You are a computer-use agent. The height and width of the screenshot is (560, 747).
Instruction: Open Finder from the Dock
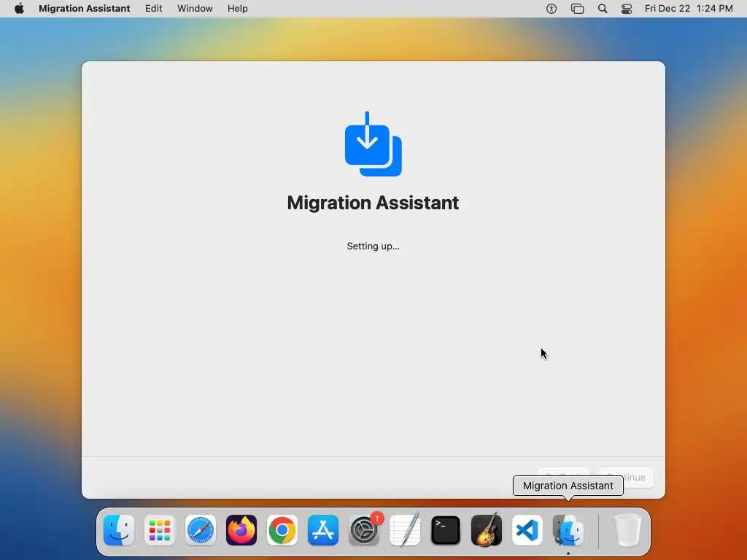119,530
